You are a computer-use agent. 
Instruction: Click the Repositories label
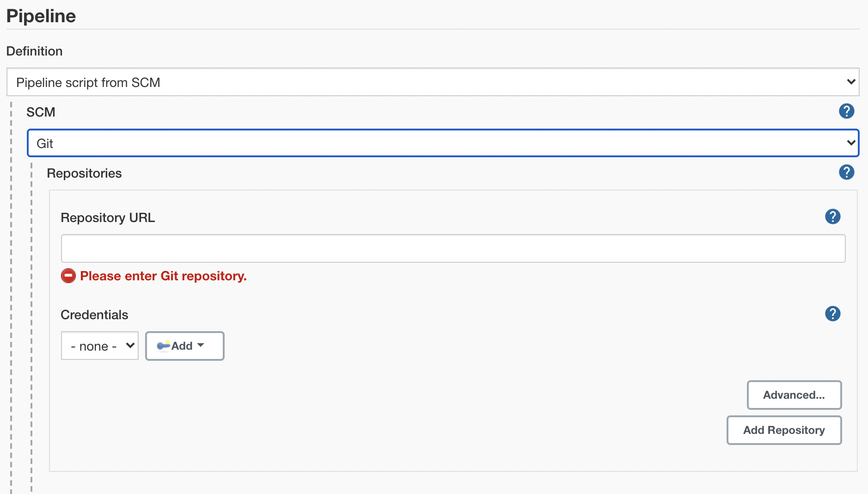tap(84, 173)
